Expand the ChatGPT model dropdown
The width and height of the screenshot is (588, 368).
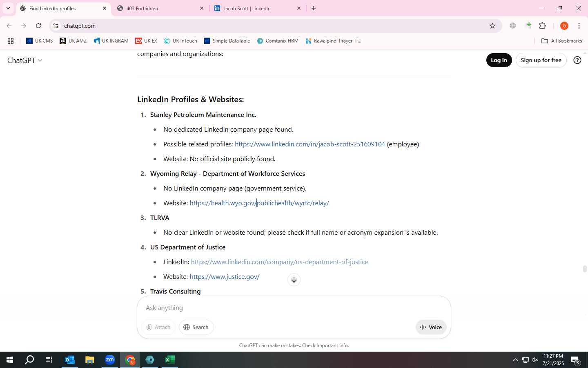[25, 61]
